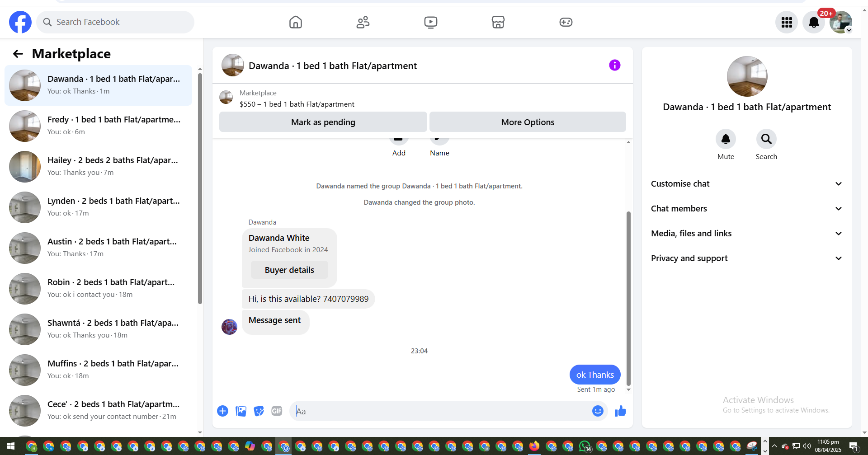Choose a sticker icon in composer
Image resolution: width=868 pixels, height=455 pixels.
coord(259,411)
